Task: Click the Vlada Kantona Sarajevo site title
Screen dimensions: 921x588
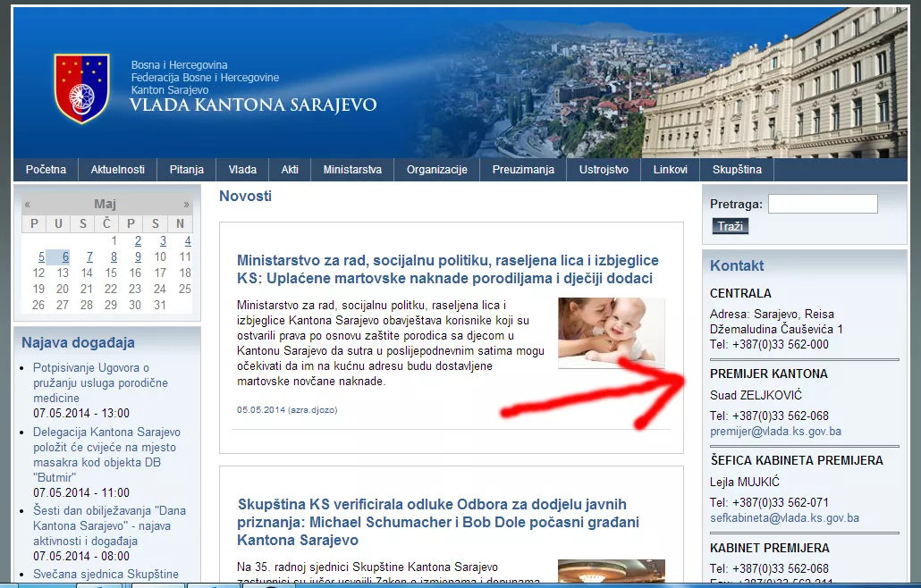Action: click(253, 105)
